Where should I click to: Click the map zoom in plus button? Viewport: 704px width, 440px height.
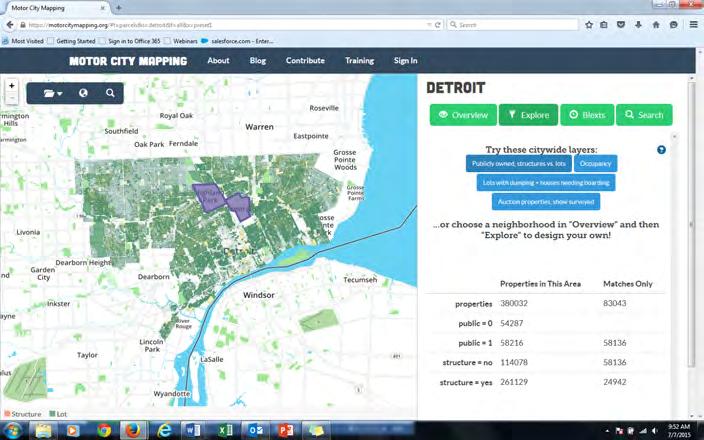point(12,85)
